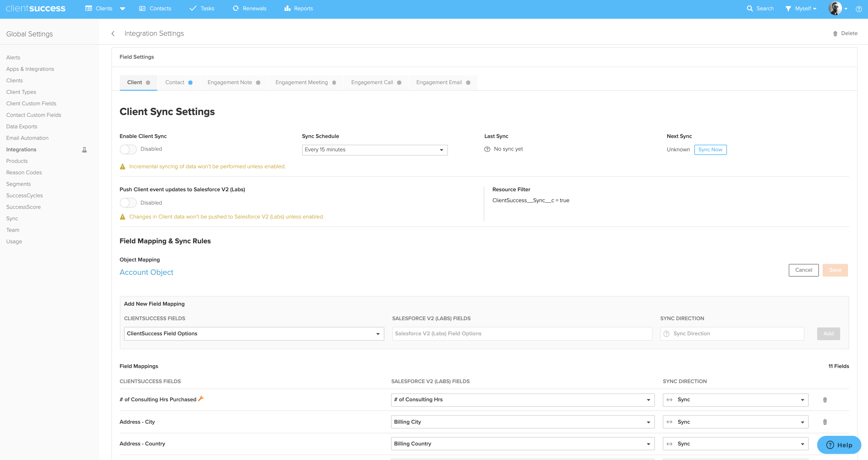Enable Push Client event updates toggle
Viewport: 868px width, 460px height.
[128, 202]
